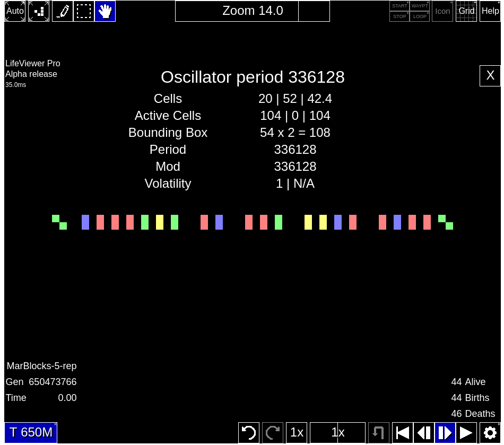Viewport: 504px width, 445px height.
Task: Open the settings gear menu
Action: (490, 432)
